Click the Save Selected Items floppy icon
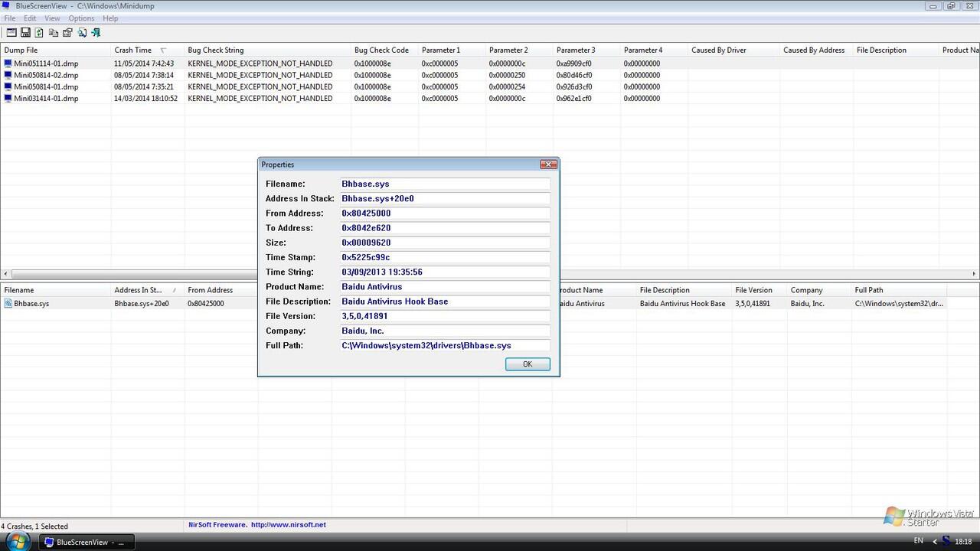 [x=25, y=32]
